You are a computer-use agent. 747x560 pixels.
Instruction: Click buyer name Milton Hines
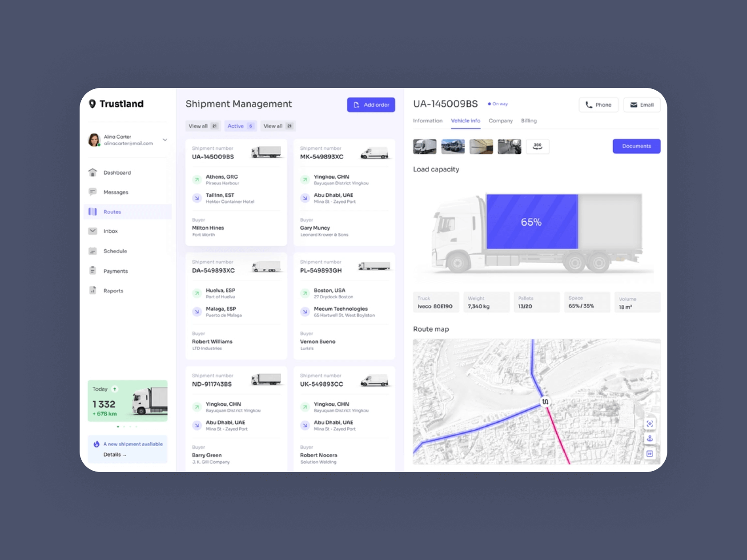(x=208, y=228)
